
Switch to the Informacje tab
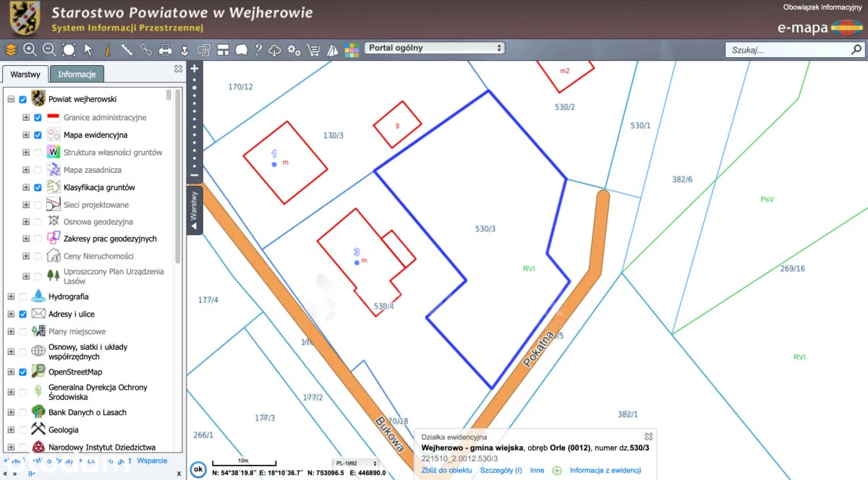pos(77,74)
